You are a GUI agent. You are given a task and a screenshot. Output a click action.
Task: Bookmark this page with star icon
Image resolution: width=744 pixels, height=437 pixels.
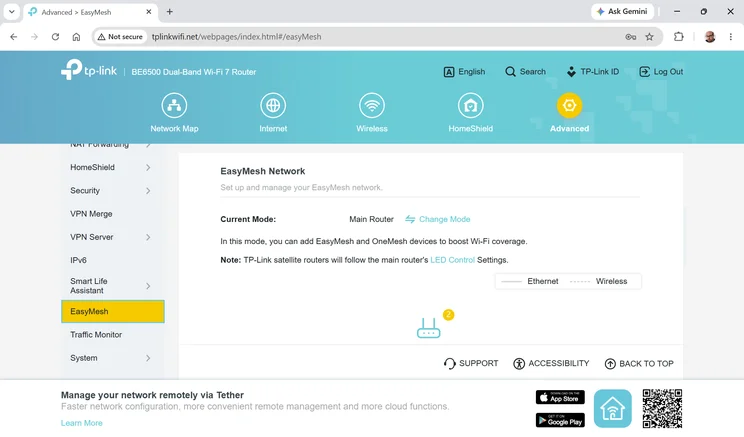pos(649,37)
